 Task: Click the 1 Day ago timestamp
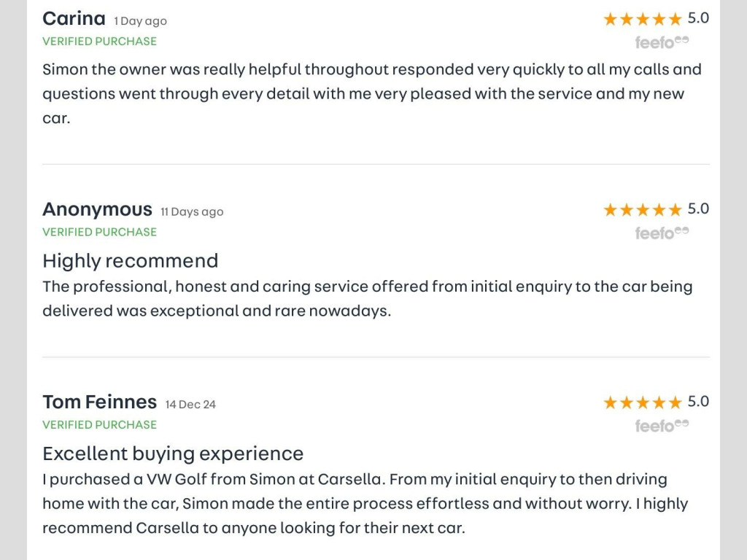pyautogui.click(x=141, y=21)
